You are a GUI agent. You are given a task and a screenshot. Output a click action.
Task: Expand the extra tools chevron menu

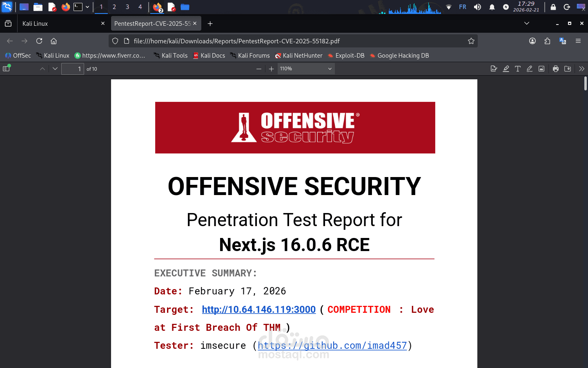[581, 68]
